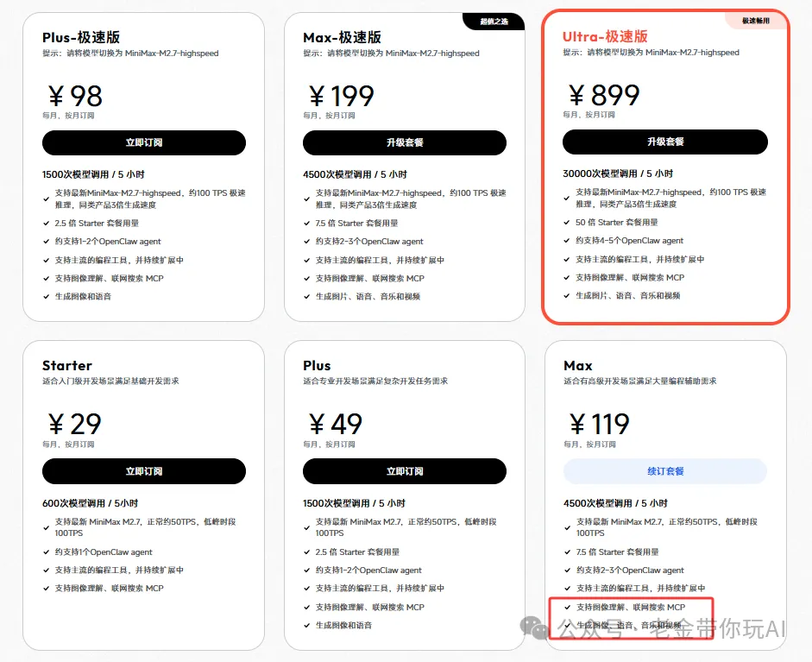
Task: Click the checkmark next to 约支持4-5个OpenClaw agent
Action: click(567, 241)
